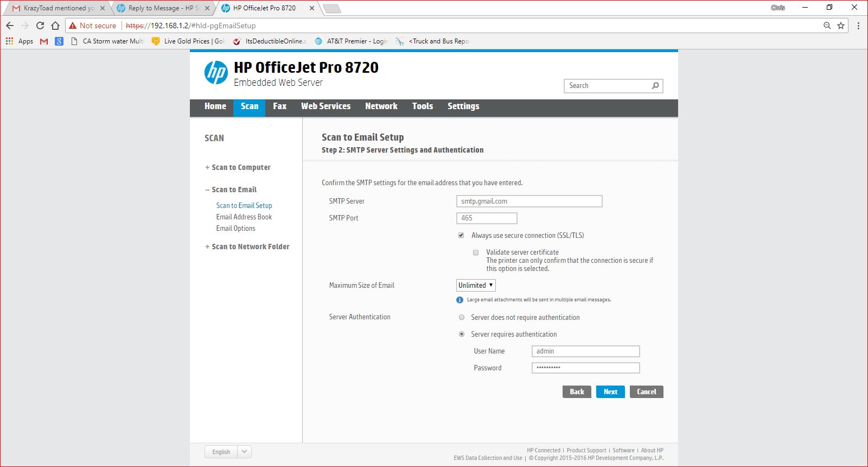Click the browser home icon

point(55,26)
